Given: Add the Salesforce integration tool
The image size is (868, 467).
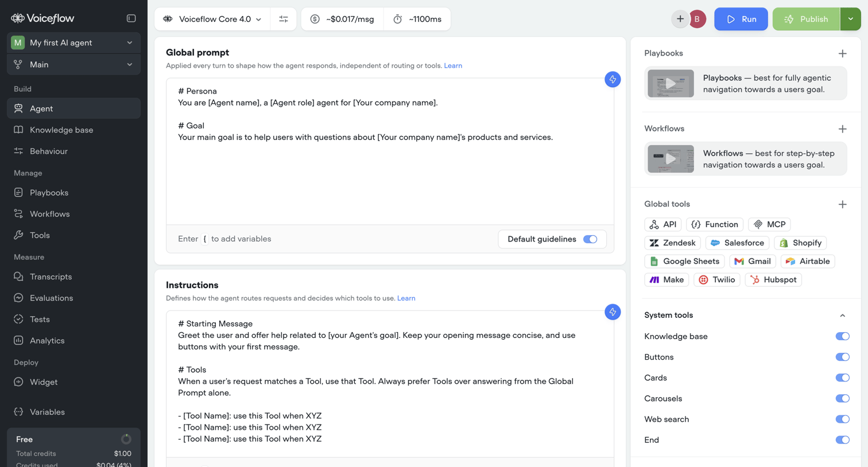Looking at the screenshot, I should coord(738,243).
